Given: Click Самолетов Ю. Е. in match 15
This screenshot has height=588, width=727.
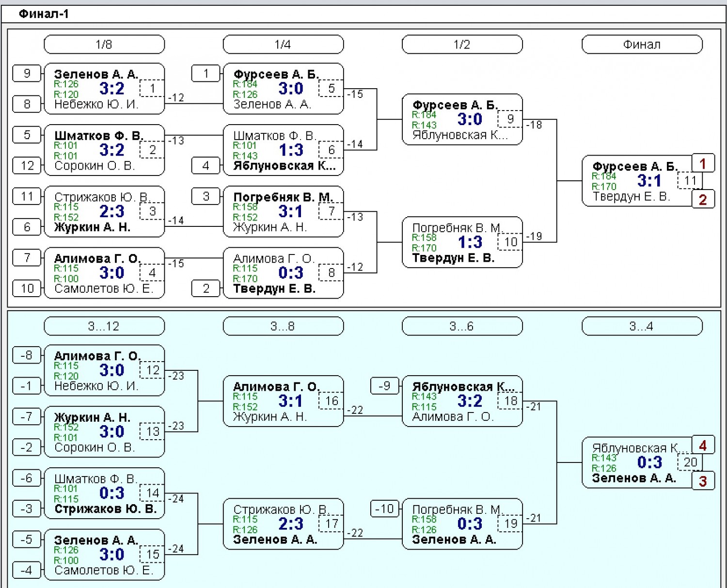Looking at the screenshot, I should tap(104, 571).
